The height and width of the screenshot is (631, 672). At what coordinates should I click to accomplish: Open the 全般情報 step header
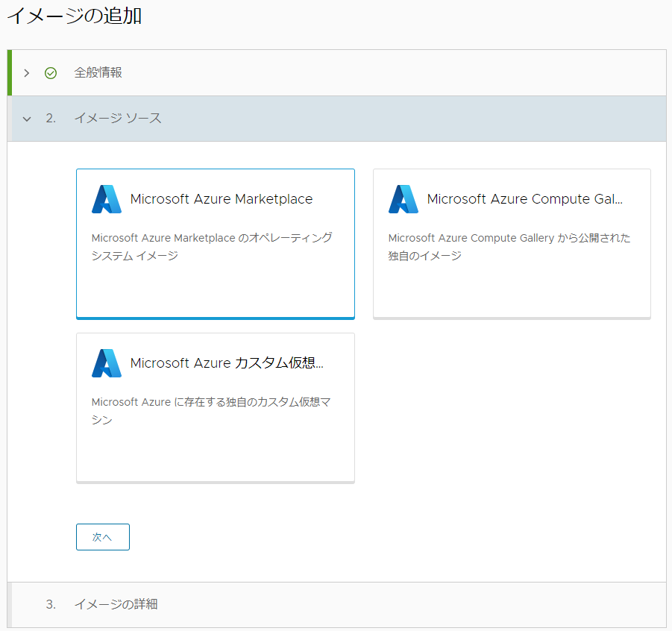(339, 72)
